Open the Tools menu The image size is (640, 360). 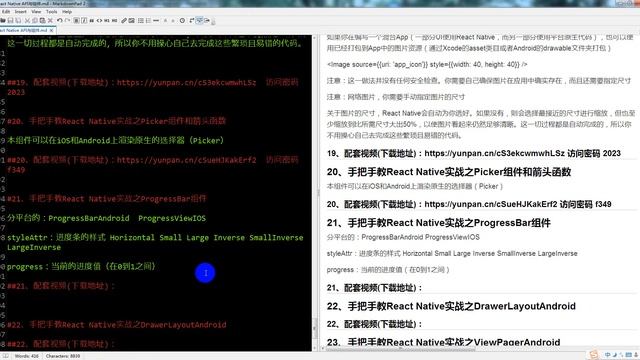coord(51,12)
